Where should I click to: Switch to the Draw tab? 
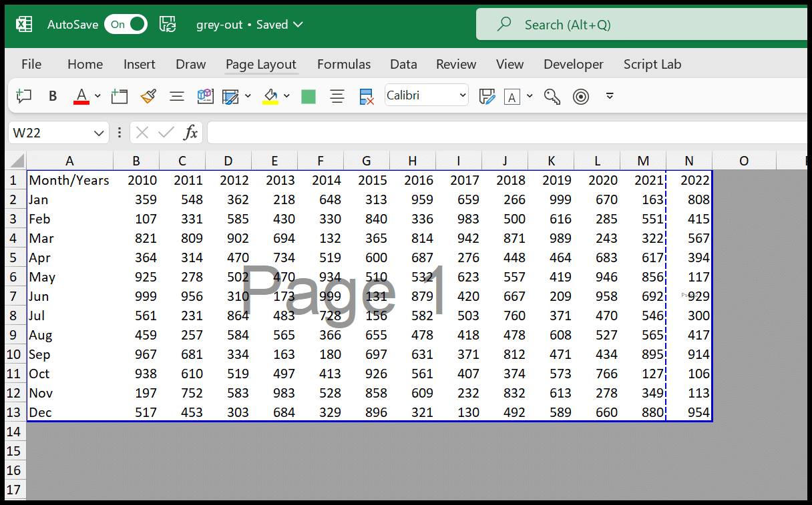[191, 64]
